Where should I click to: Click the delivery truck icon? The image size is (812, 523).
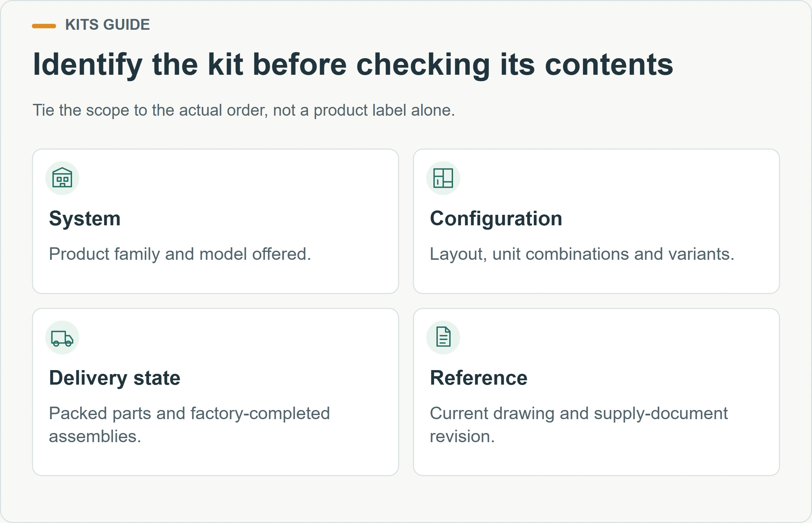(62, 338)
